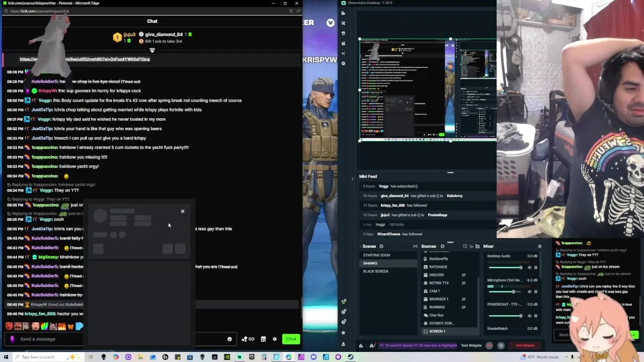The width and height of the screenshot is (644, 362).
Task: Click the Mini Feed heading
Action: [x=368, y=176]
